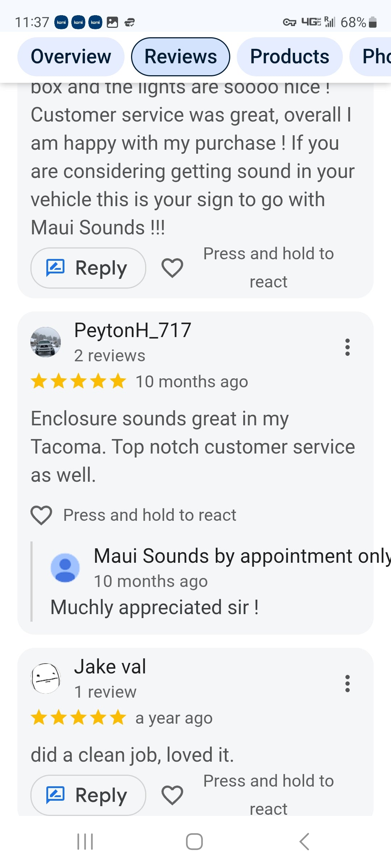Screen dimensions: 391x868
Task: Open Jake val's reviewer name link
Action: pyautogui.click(x=110, y=667)
